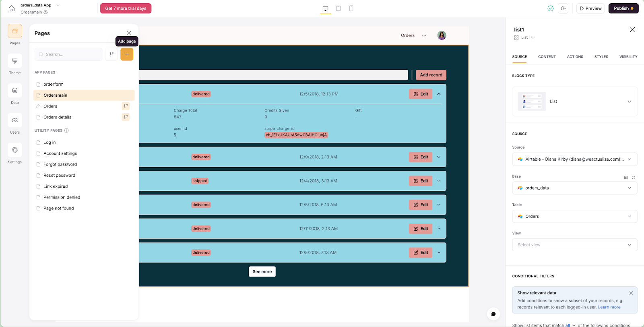Collapse the expanded 12/5/2018 12:13 PM record

439,94
